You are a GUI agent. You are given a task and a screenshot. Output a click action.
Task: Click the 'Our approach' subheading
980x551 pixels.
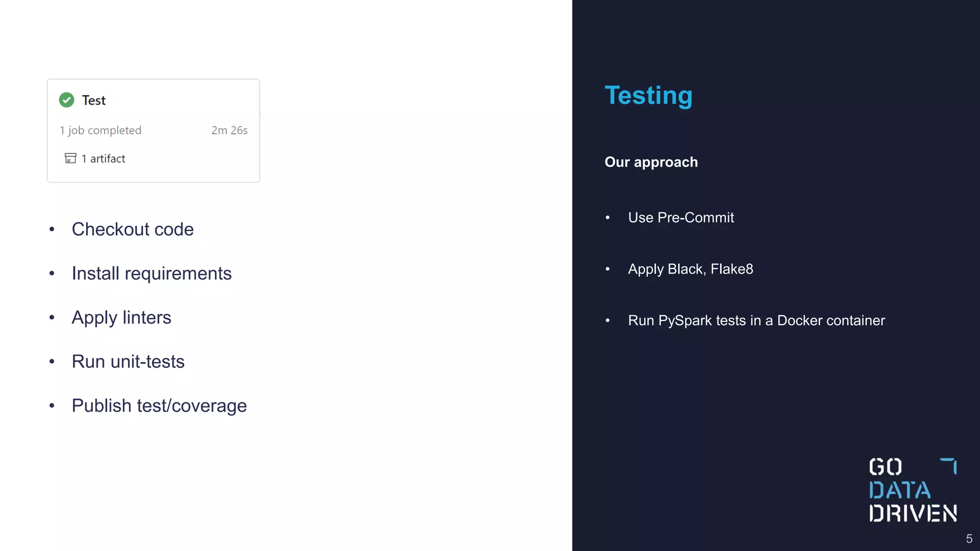651,162
